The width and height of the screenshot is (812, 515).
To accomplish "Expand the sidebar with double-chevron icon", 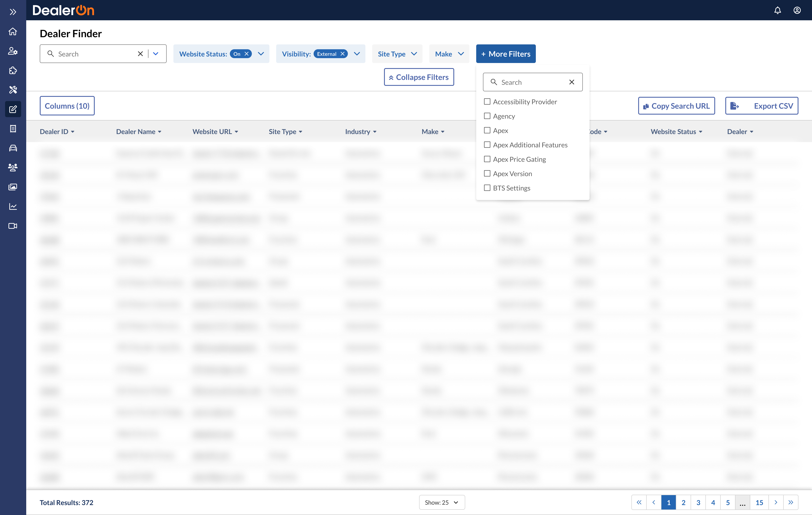I will pos(13,12).
